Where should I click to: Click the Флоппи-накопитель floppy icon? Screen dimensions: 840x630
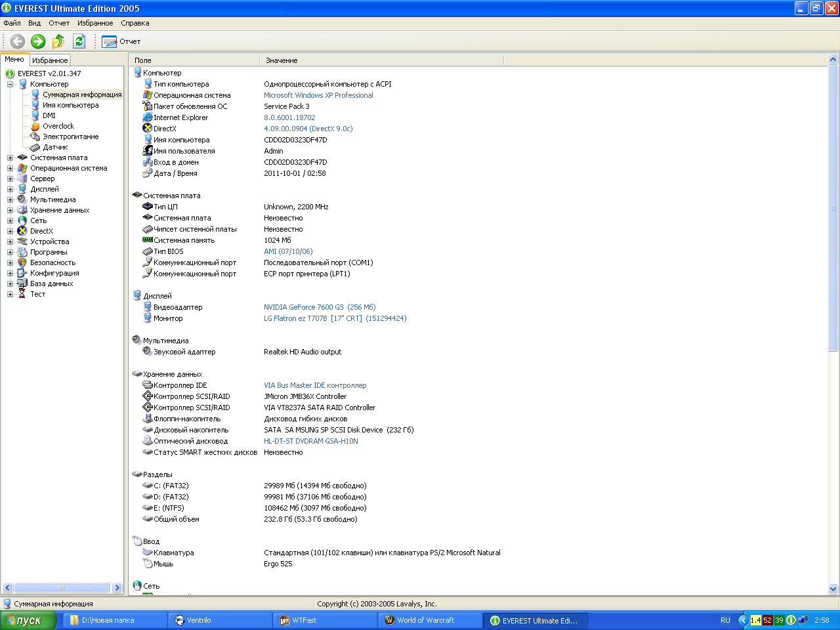148,419
